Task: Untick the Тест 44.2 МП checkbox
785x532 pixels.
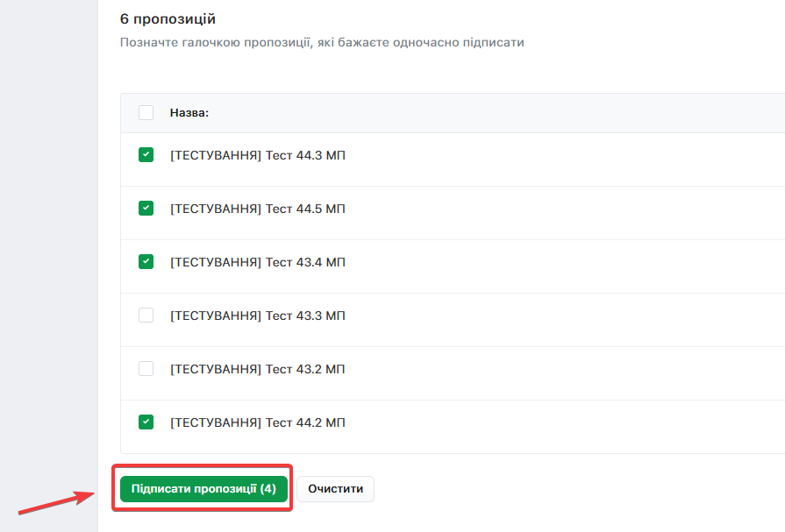Action: pos(146,422)
